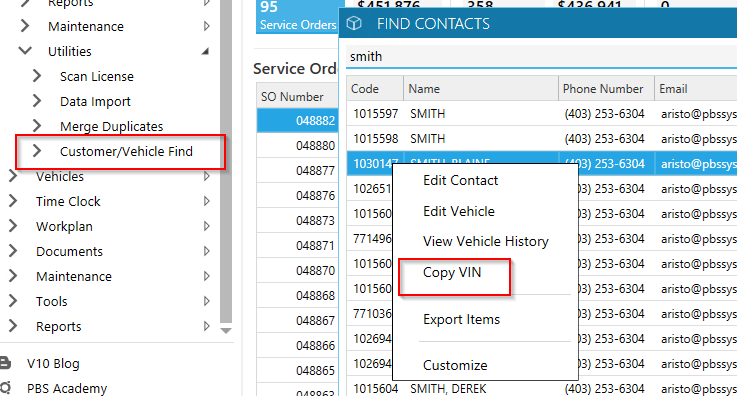This screenshot has width=737, height=396.
Task: Expand the Data Import chevron
Action: [37, 101]
